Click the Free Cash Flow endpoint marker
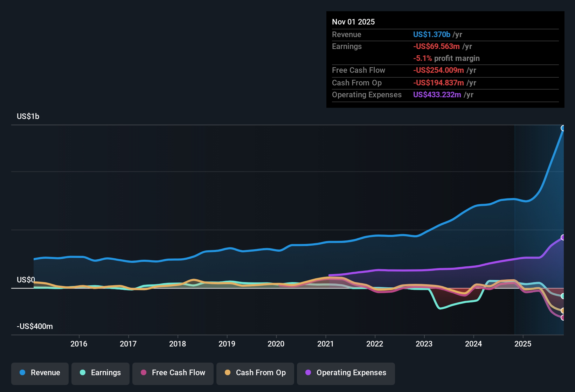 coord(563,317)
